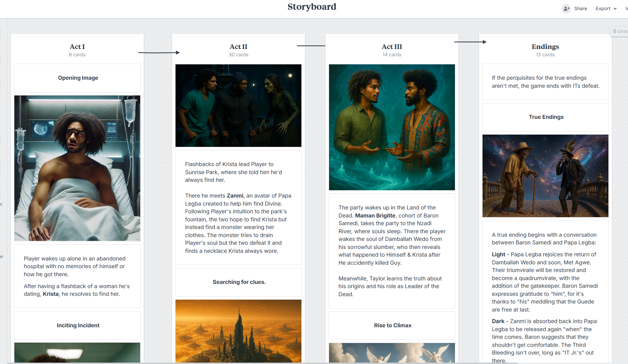This screenshot has height=364, width=628.
Task: Click the bold 'Krista' name in Act I note
Action: coord(51,294)
